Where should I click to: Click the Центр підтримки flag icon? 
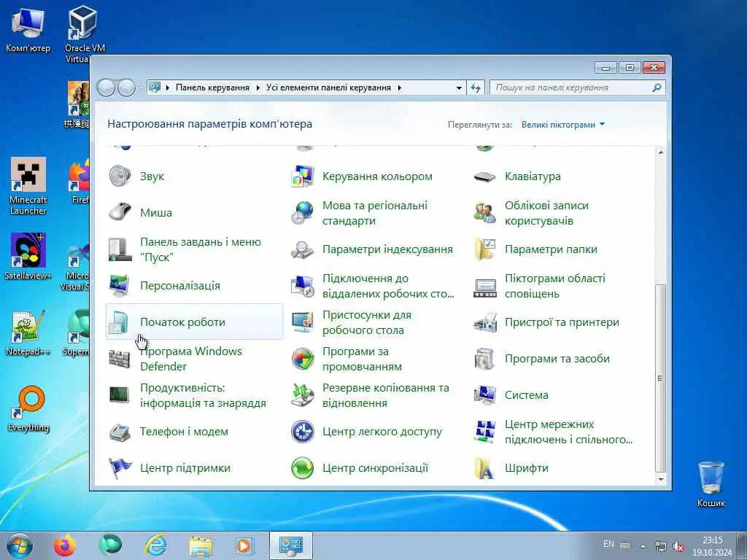click(120, 468)
